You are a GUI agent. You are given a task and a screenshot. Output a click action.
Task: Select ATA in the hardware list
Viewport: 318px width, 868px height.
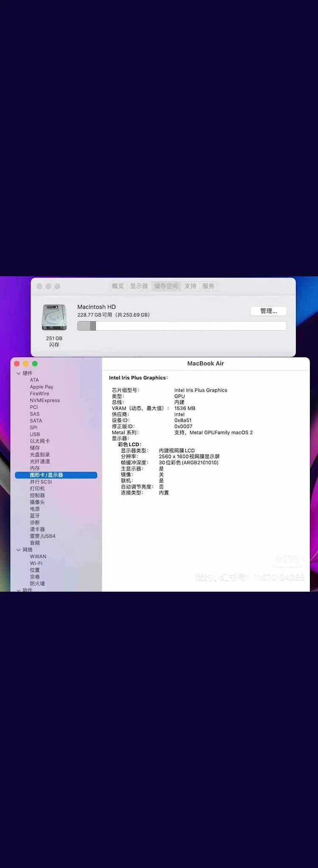click(x=34, y=380)
